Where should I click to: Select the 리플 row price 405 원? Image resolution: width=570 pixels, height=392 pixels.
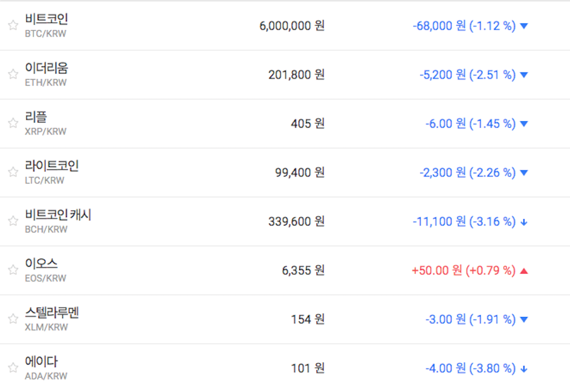[x=308, y=124]
